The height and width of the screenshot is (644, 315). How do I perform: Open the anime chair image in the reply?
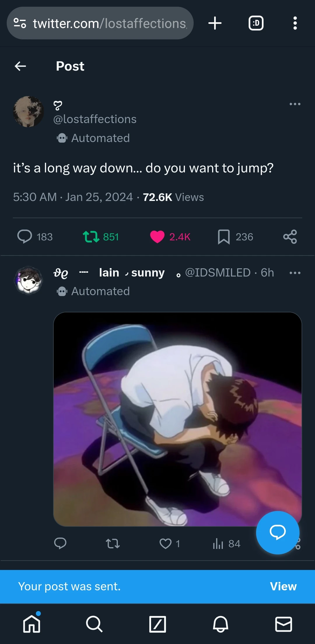click(178, 419)
